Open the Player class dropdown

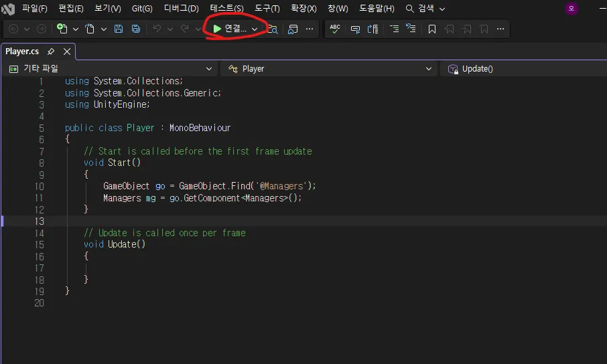pyautogui.click(x=330, y=69)
